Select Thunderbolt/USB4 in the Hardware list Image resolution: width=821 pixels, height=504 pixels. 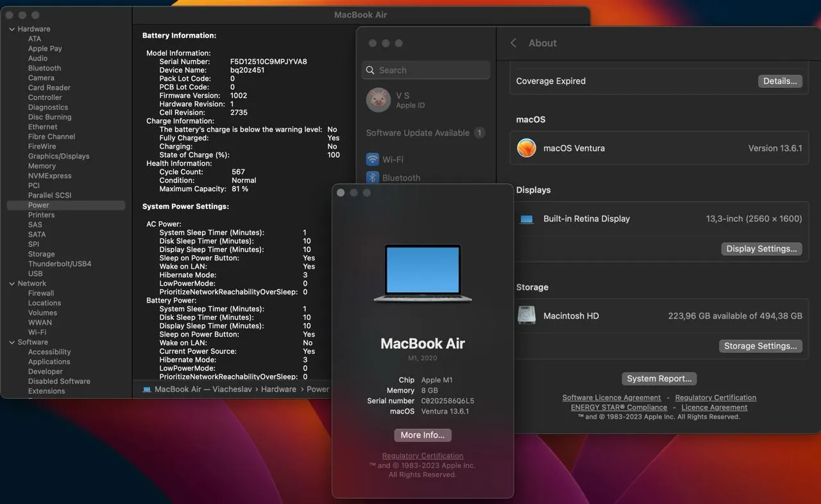coord(60,264)
